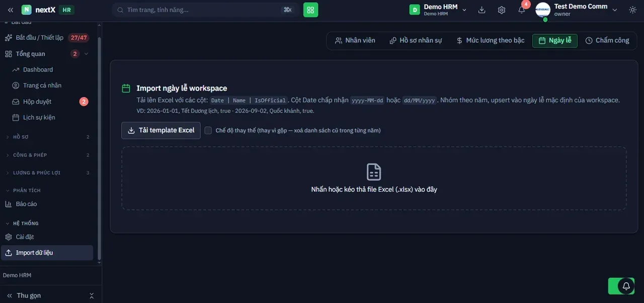Switch to the Nhân viên tab
Image resolution: width=644 pixels, height=303 pixels.
coord(355,41)
